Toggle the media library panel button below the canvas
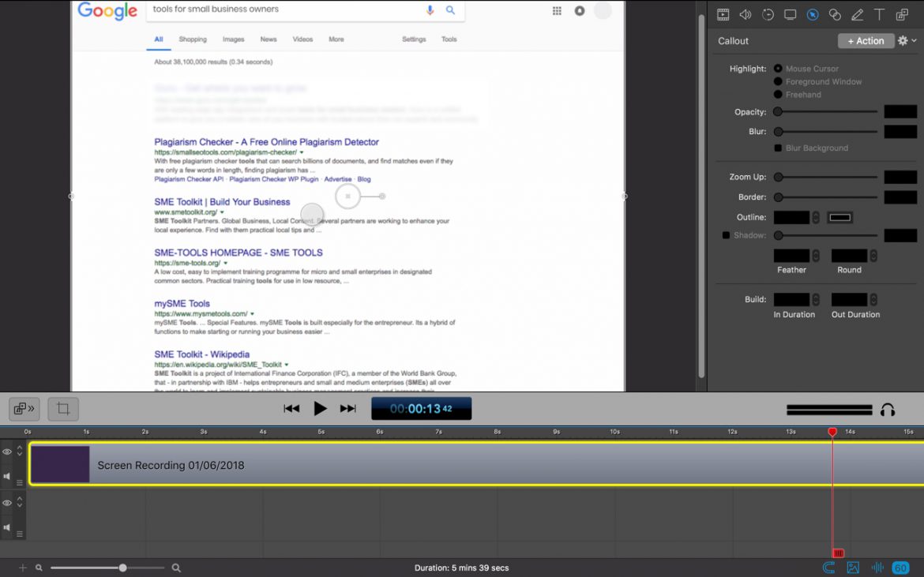Image resolution: width=924 pixels, height=577 pixels. coord(24,409)
